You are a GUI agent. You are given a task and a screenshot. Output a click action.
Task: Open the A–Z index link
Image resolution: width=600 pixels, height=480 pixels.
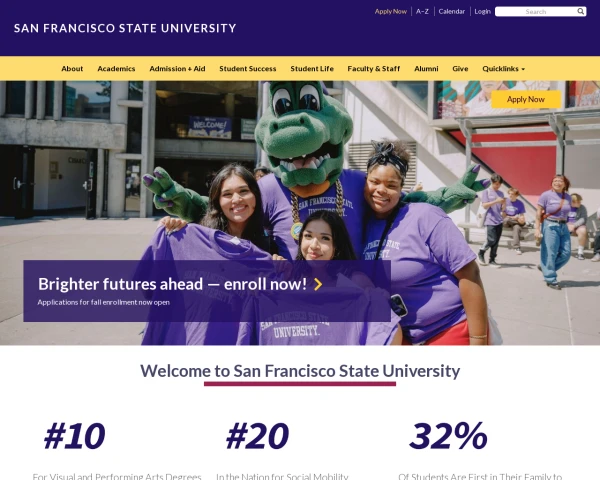point(423,12)
